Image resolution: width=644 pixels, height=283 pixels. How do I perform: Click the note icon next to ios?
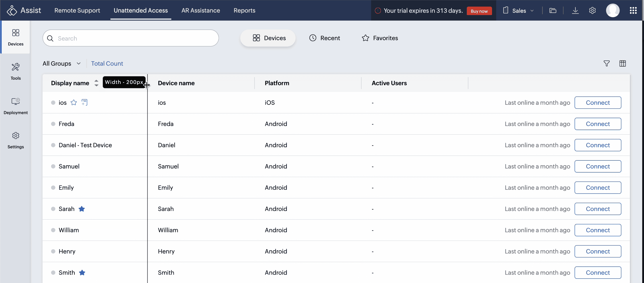coord(85,102)
